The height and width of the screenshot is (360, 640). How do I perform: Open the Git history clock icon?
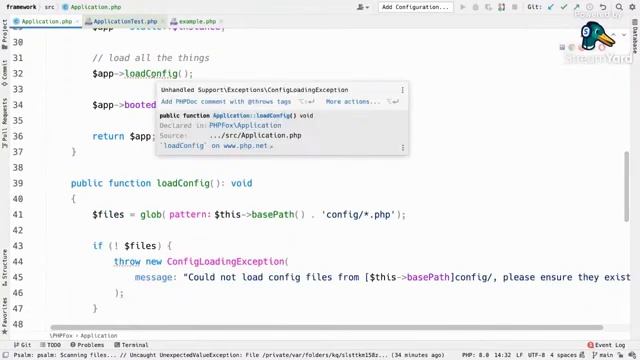point(590,7)
